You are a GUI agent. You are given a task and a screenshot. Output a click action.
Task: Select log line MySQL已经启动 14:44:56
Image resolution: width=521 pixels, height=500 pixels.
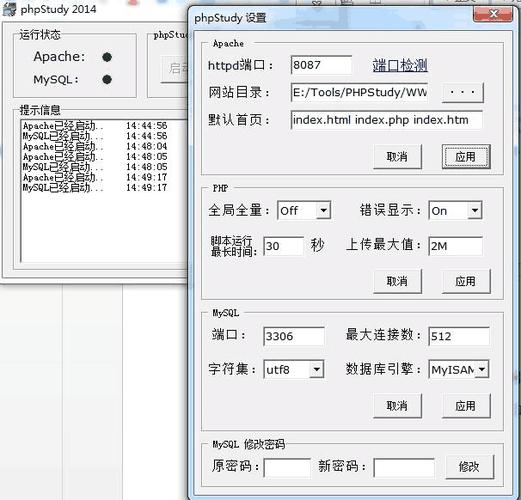pyautogui.click(x=95, y=136)
